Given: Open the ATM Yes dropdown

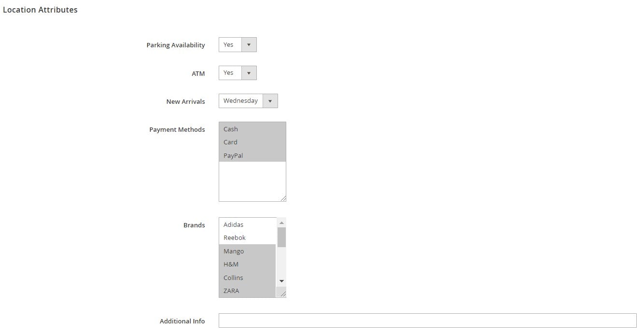Looking at the screenshot, I should 238,73.
